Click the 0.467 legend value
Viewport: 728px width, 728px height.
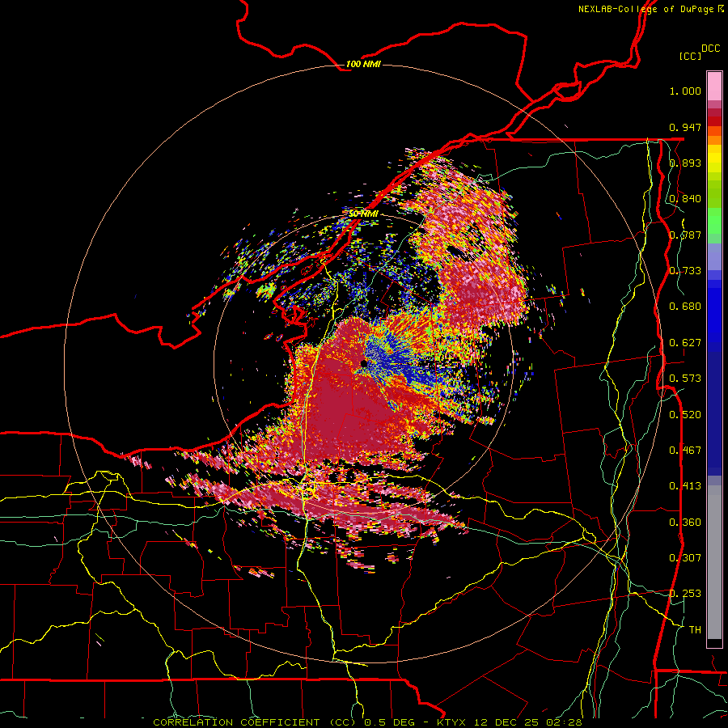[685, 451]
